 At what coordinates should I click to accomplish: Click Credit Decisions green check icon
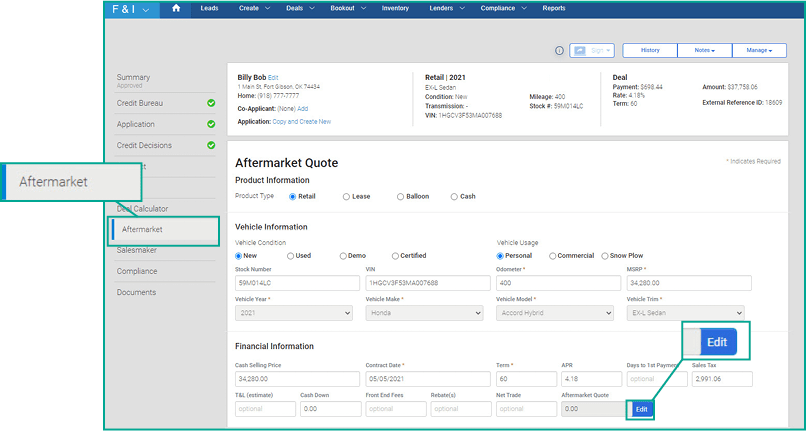point(211,145)
